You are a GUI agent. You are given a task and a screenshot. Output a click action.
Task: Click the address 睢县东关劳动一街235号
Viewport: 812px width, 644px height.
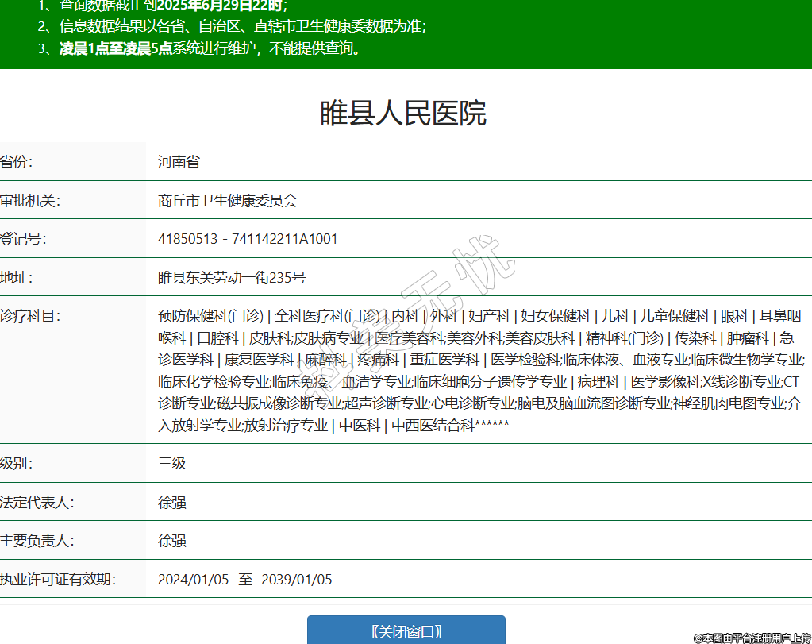232,278
